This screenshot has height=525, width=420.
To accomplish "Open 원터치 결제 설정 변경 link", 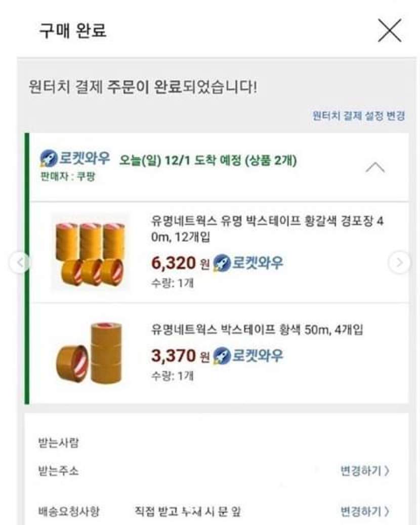I will (x=359, y=116).
